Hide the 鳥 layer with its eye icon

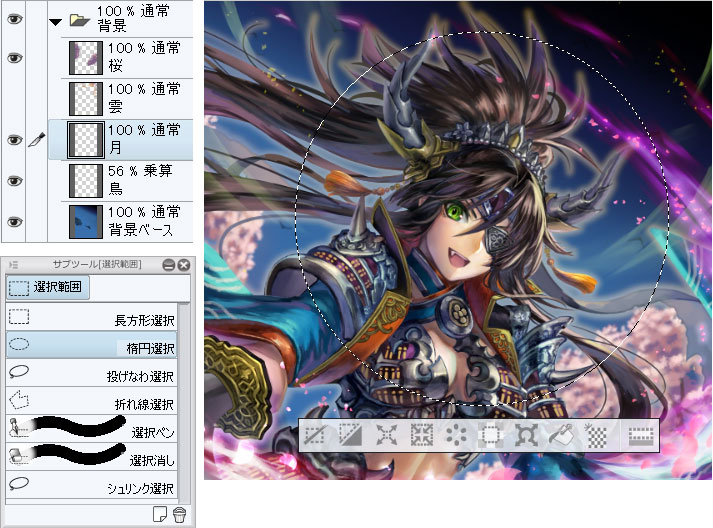point(14,181)
